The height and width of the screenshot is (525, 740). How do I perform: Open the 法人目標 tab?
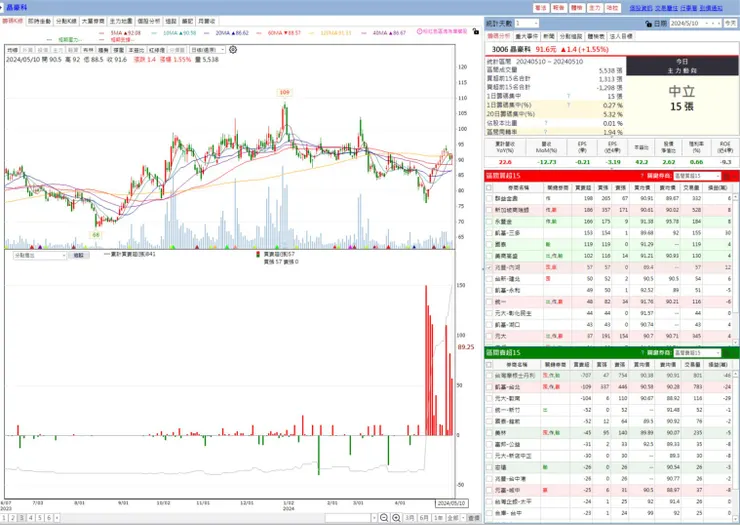tap(621, 36)
